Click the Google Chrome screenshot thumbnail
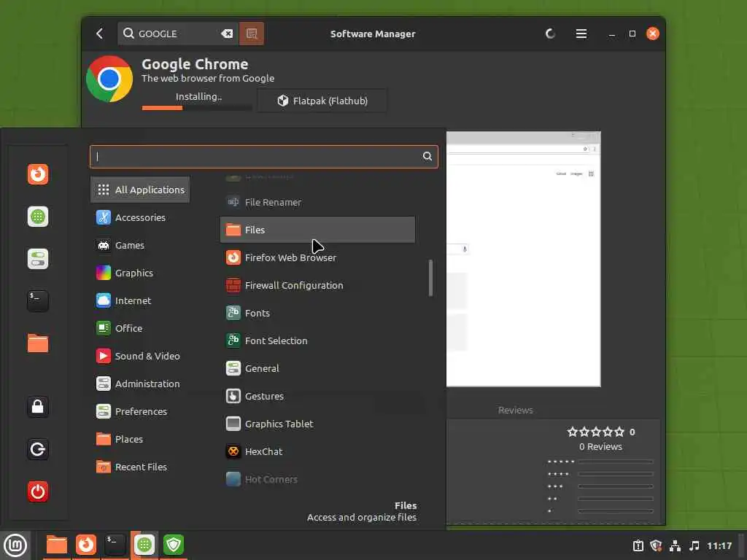The width and height of the screenshot is (747, 560). pos(523,259)
